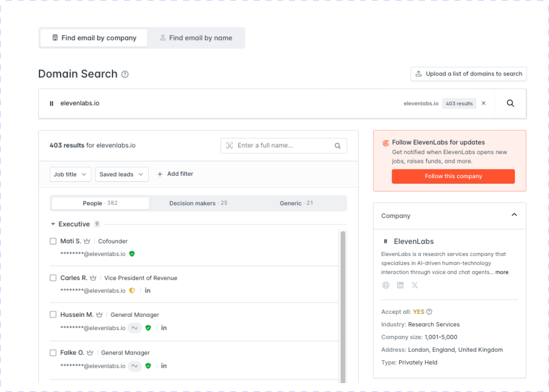Click Upload a list of domains button
The height and width of the screenshot is (392, 549).
469,74
